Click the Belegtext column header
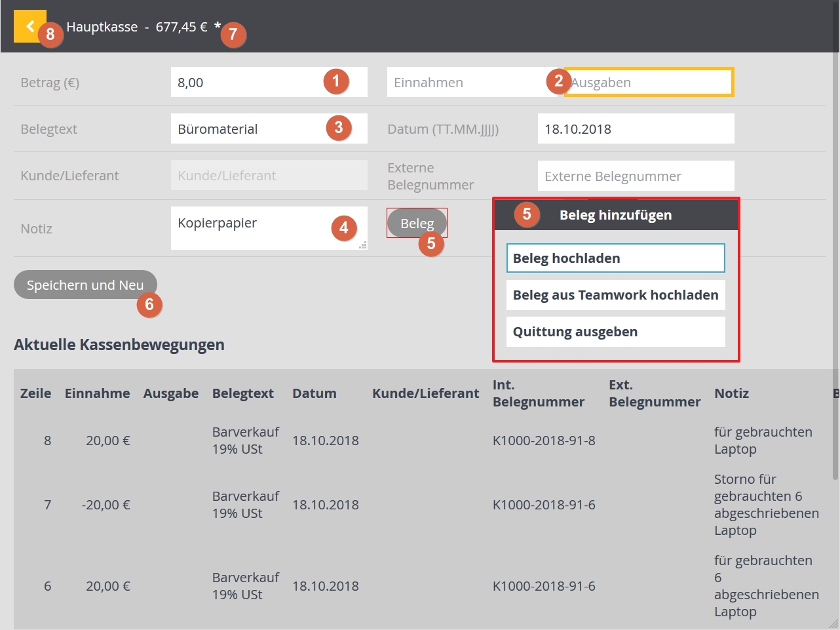 tap(243, 393)
